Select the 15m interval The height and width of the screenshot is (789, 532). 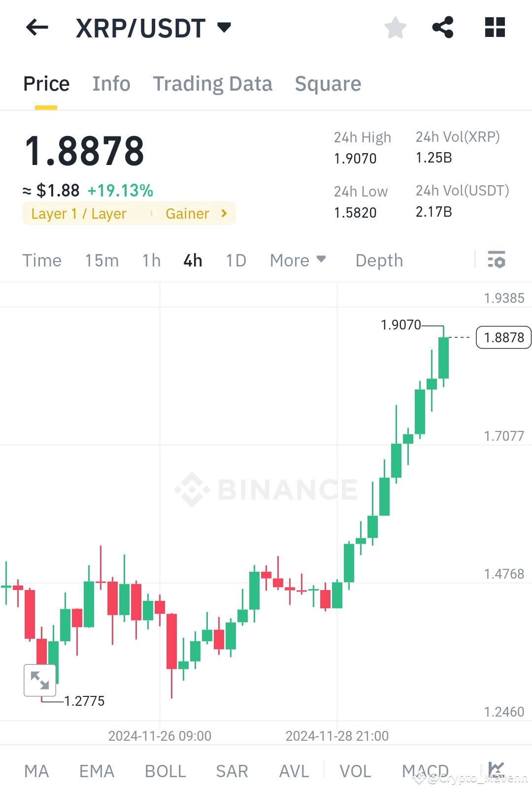pos(102,260)
